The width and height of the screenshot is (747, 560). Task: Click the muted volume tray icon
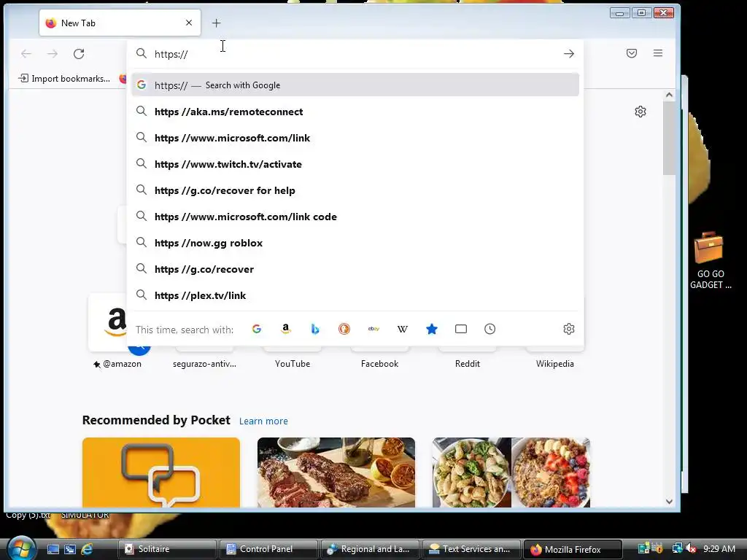(x=691, y=548)
